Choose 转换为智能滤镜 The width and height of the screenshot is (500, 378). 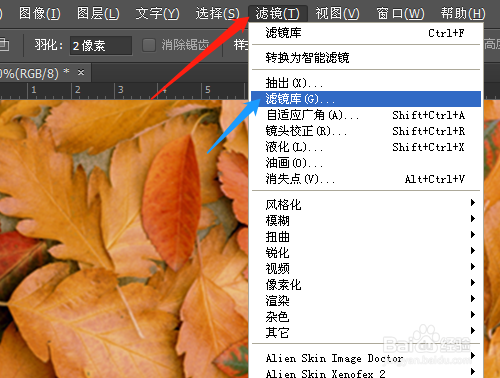(x=366, y=58)
